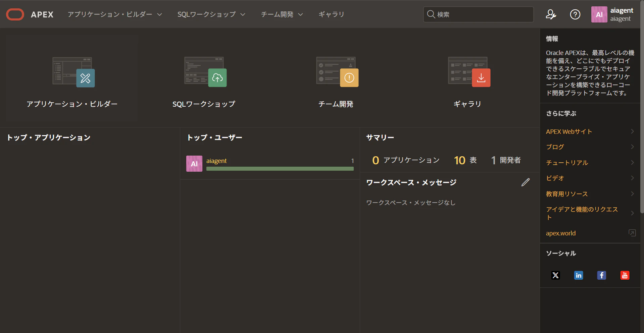Click the chevron next to APEX Webサイト

click(632, 131)
